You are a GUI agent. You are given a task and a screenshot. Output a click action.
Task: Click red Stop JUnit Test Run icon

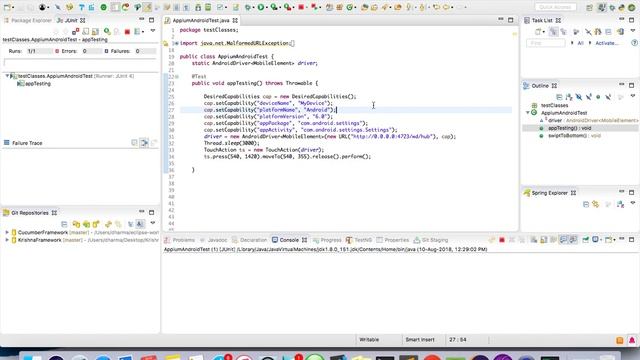pos(127,31)
